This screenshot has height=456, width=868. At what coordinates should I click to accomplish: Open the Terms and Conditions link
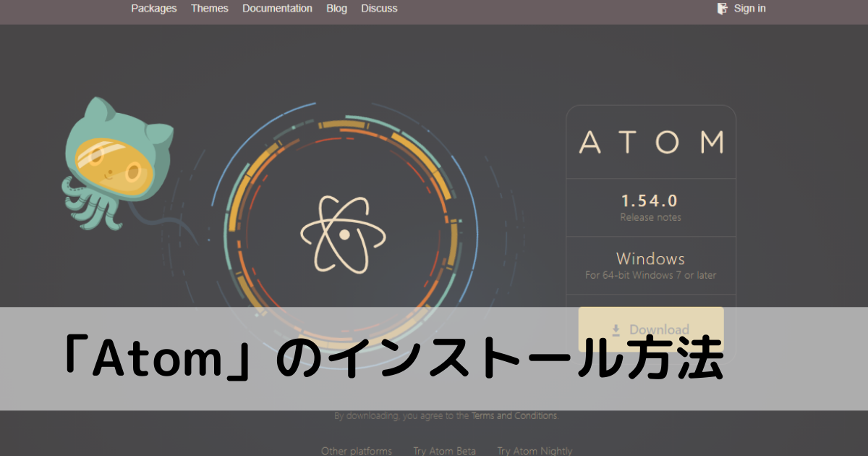tap(514, 416)
